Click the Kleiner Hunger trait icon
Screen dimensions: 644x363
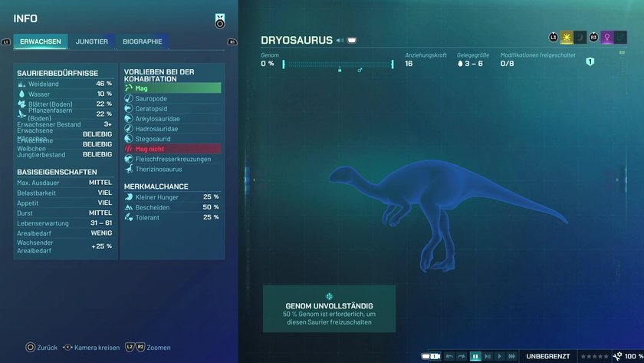pos(129,197)
